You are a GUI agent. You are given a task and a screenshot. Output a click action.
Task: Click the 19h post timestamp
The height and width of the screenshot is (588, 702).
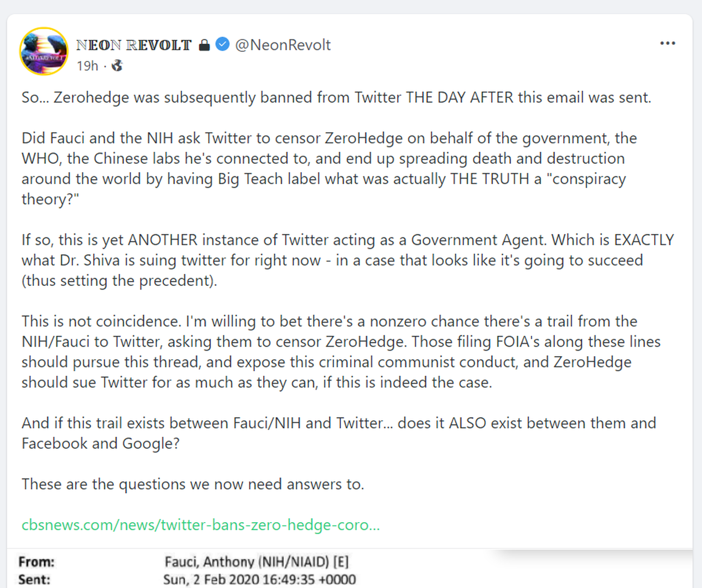click(x=87, y=66)
